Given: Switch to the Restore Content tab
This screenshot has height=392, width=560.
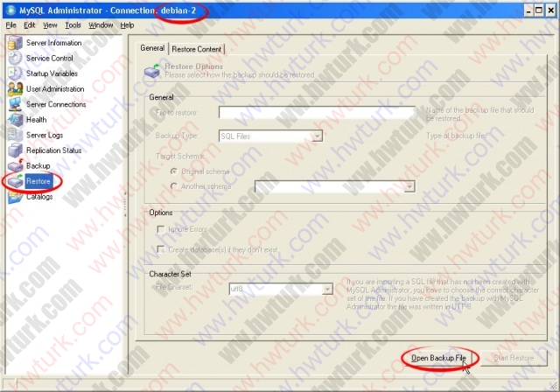Looking at the screenshot, I should click(x=197, y=49).
